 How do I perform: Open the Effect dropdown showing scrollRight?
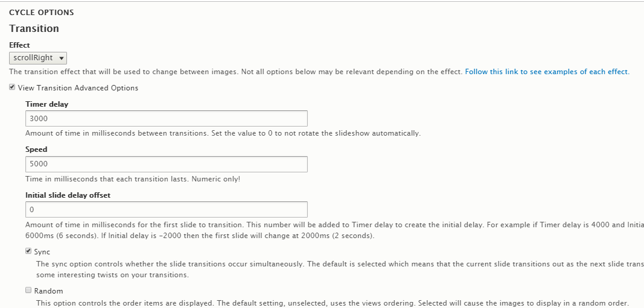click(37, 58)
